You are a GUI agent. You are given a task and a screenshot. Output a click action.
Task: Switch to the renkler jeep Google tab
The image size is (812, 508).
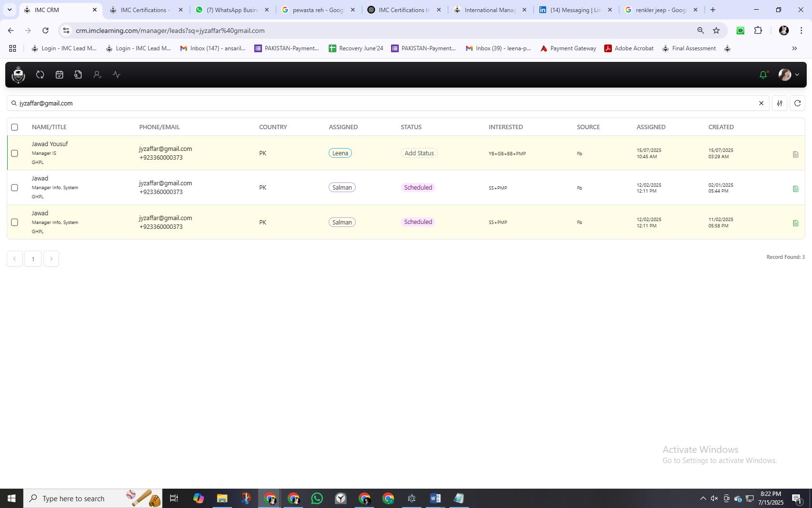tap(661, 10)
